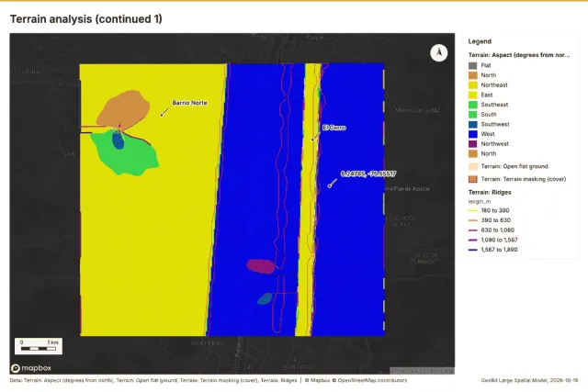Screen dimensions: 588x392
Task: Click the Terrain: Ridges legend section title
Action: tap(490, 192)
